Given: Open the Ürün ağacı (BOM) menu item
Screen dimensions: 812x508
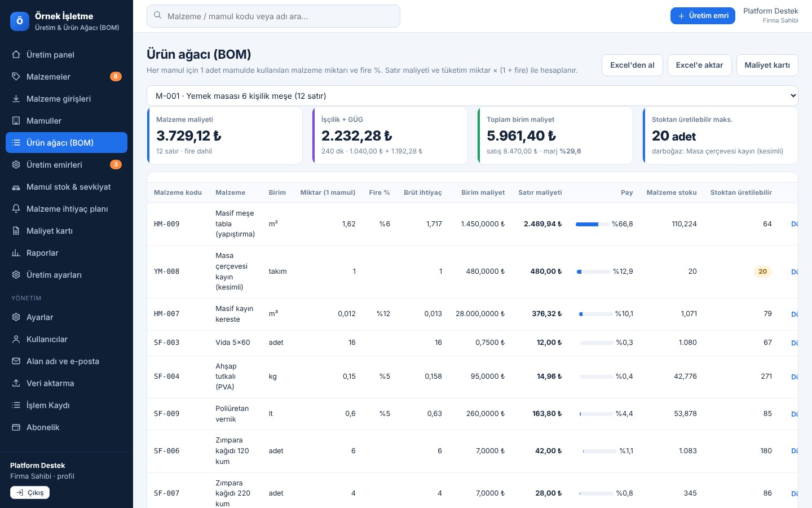Looking at the screenshot, I should click(x=67, y=143).
